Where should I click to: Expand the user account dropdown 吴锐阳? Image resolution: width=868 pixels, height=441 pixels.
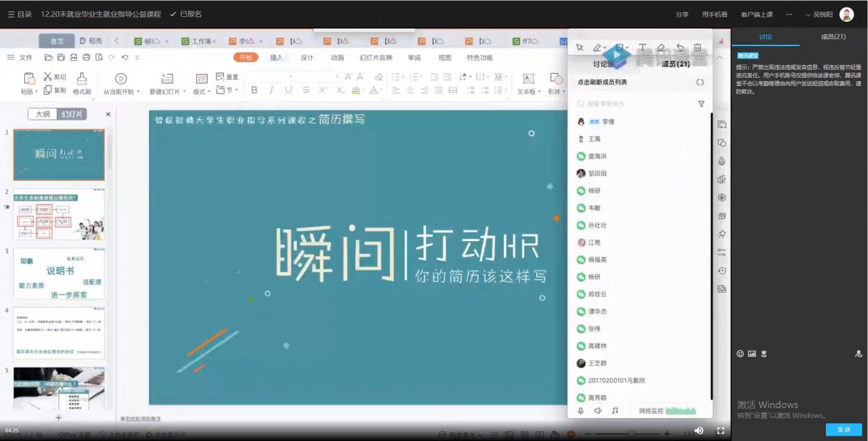tap(823, 14)
